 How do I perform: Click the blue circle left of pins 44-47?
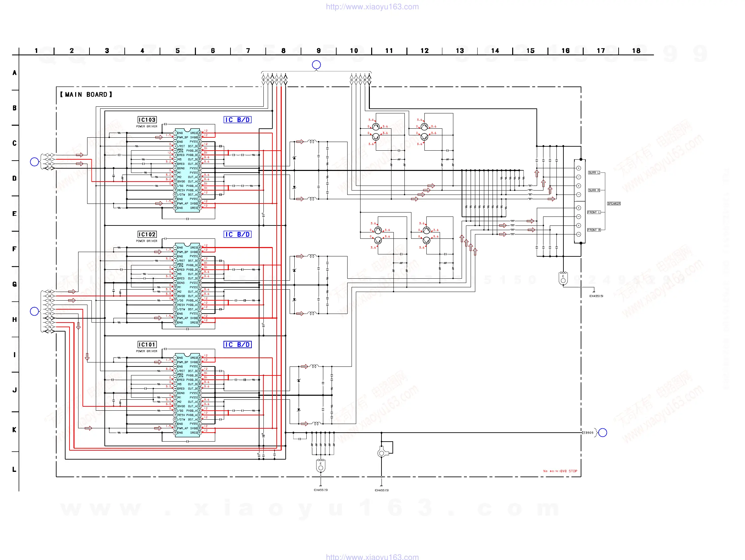[34, 162]
